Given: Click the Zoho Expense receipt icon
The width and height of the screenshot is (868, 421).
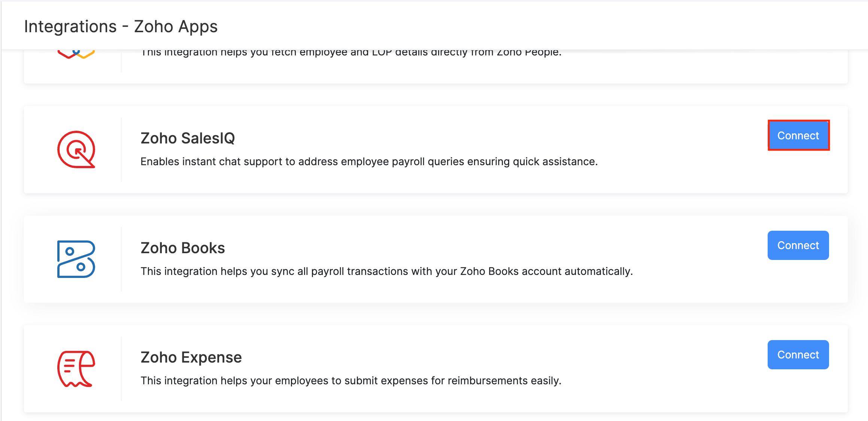Looking at the screenshot, I should [76, 369].
